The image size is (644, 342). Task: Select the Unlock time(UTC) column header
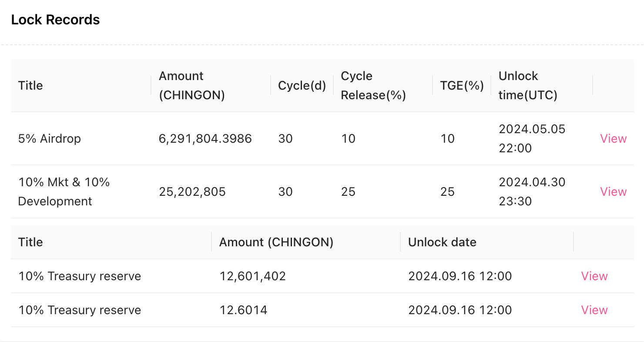(528, 85)
